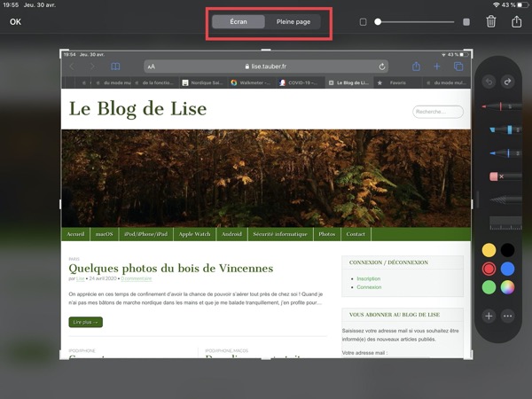Screen dimensions: 532x399
Task: Delete the screenshot with the trash icon
Action: [x=490, y=21]
